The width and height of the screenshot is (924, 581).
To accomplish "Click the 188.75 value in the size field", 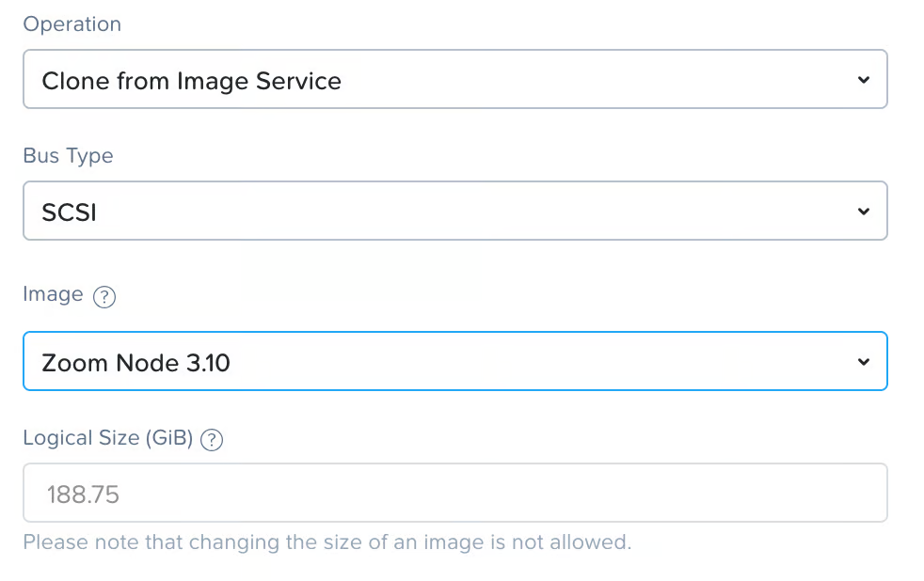I will (x=83, y=495).
